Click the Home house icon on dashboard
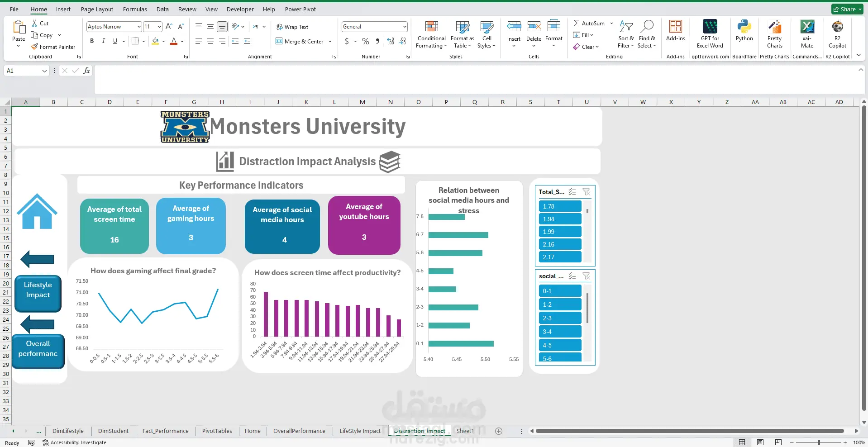This screenshot has width=868, height=447. pos(37,211)
